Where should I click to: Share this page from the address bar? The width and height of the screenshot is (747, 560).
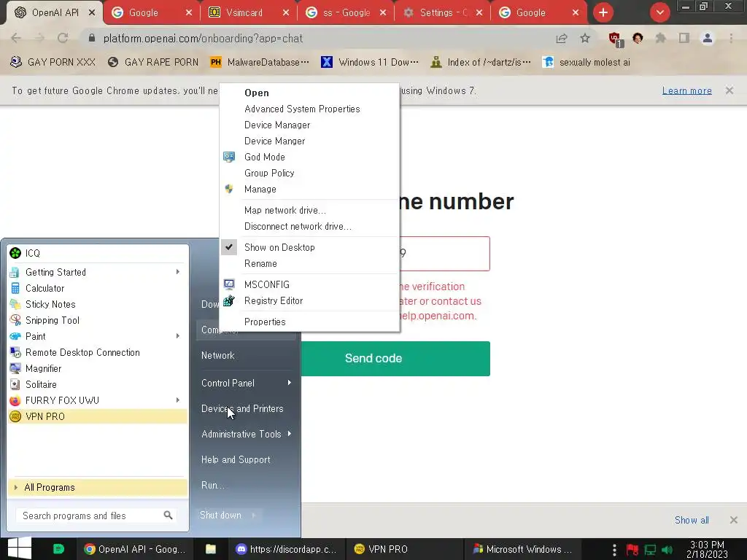(x=562, y=39)
